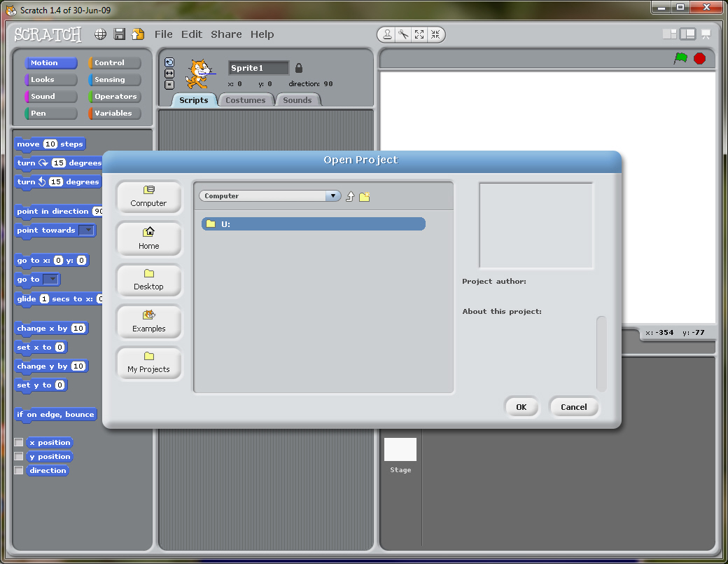728x564 pixels.
Task: Open the File menu
Action: click(163, 34)
